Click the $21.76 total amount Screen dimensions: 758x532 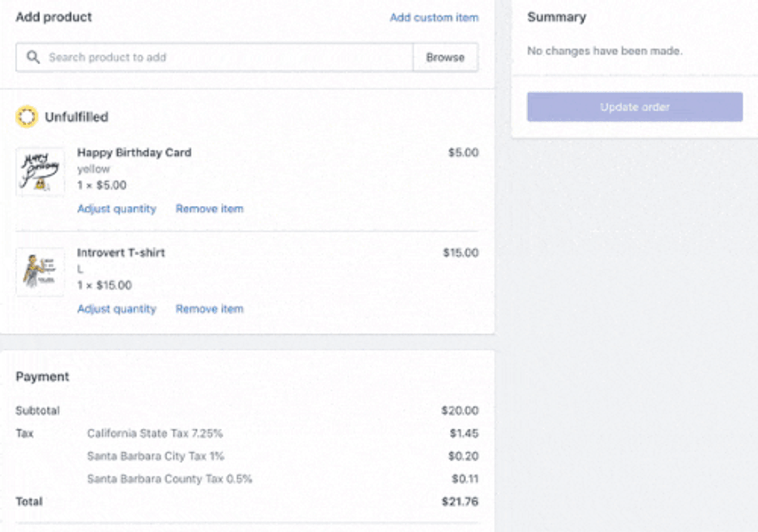[x=460, y=502]
